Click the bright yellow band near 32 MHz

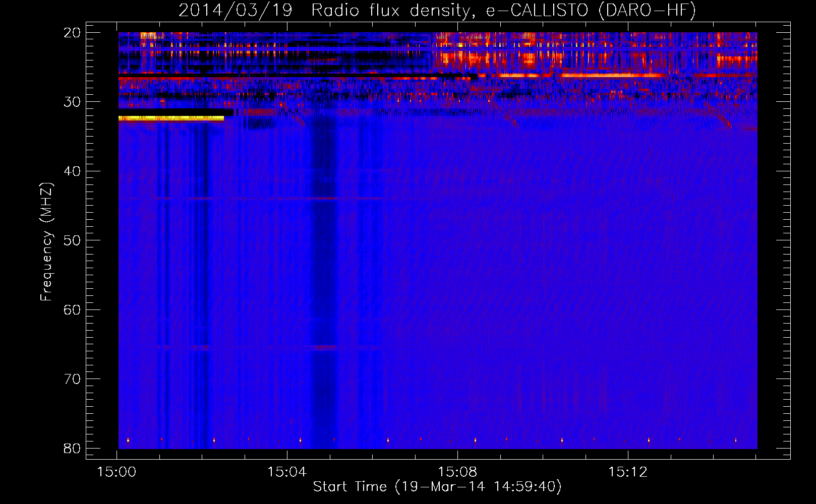tap(171, 118)
